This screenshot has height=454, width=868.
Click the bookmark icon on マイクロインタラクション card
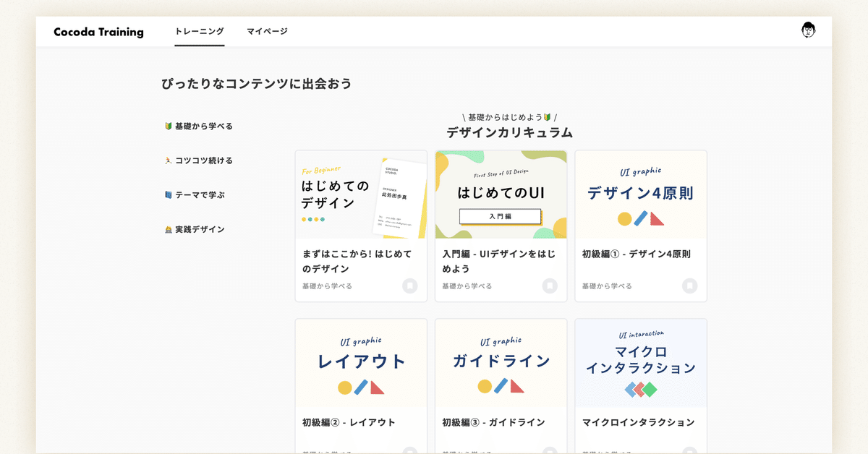pos(692,450)
